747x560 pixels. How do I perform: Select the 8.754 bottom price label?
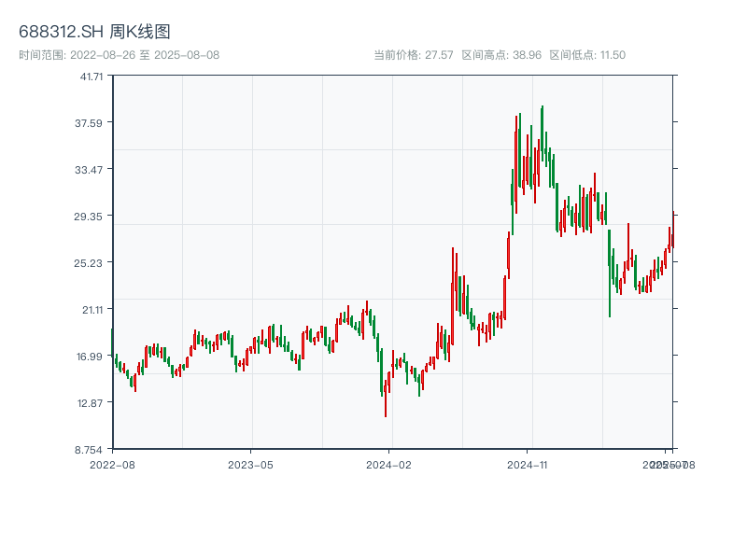(x=91, y=450)
